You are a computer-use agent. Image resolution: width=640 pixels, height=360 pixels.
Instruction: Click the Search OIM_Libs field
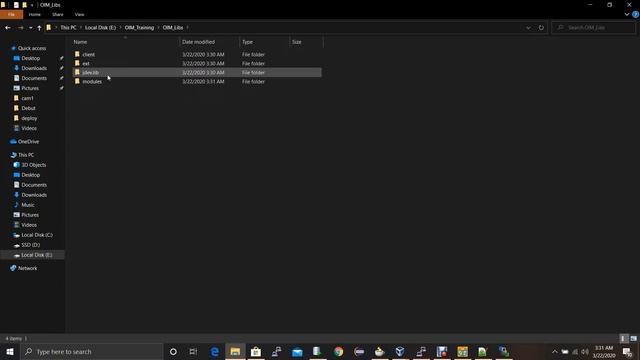[x=593, y=28]
